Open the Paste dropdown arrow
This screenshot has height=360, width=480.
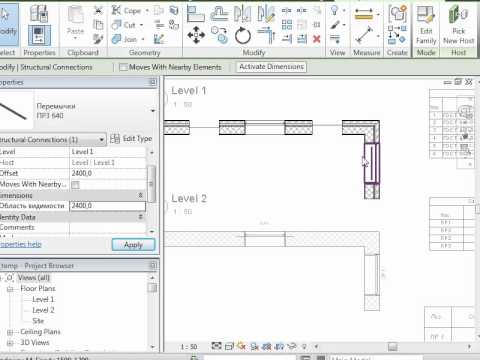point(75,39)
